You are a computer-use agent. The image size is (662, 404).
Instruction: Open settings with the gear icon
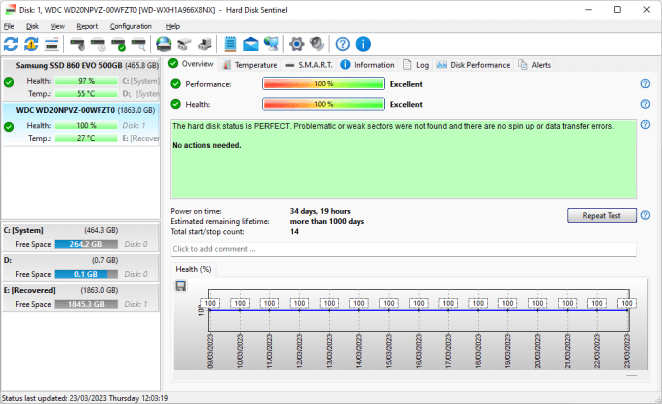(296, 44)
